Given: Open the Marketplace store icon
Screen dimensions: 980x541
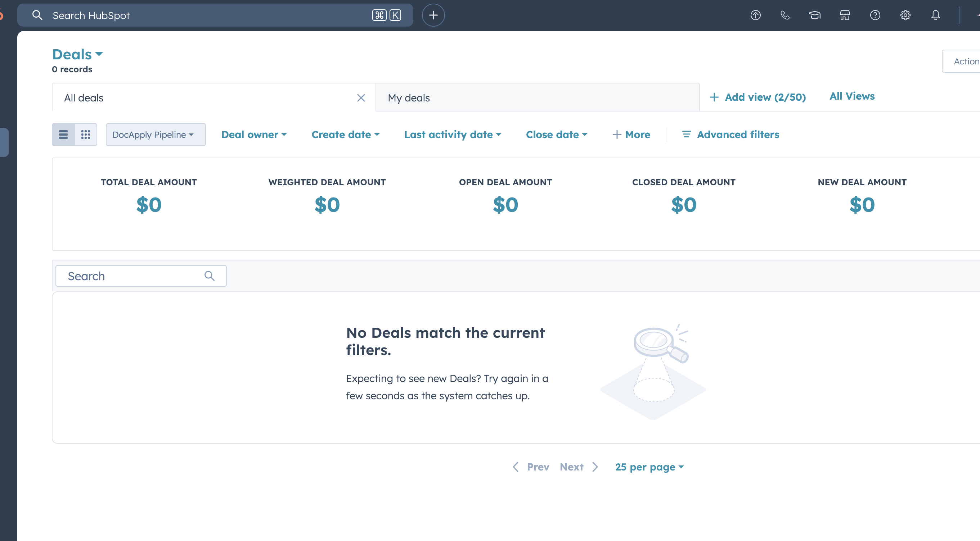Looking at the screenshot, I should click(845, 15).
